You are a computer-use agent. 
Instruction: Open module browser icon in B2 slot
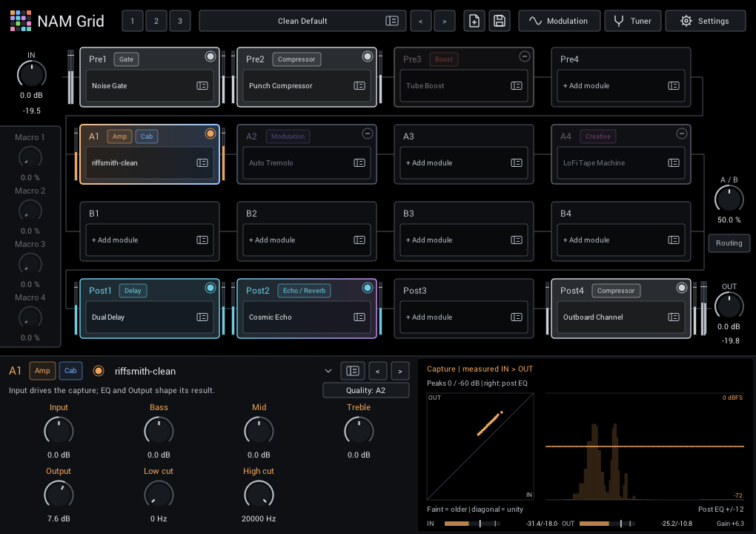pyautogui.click(x=359, y=240)
